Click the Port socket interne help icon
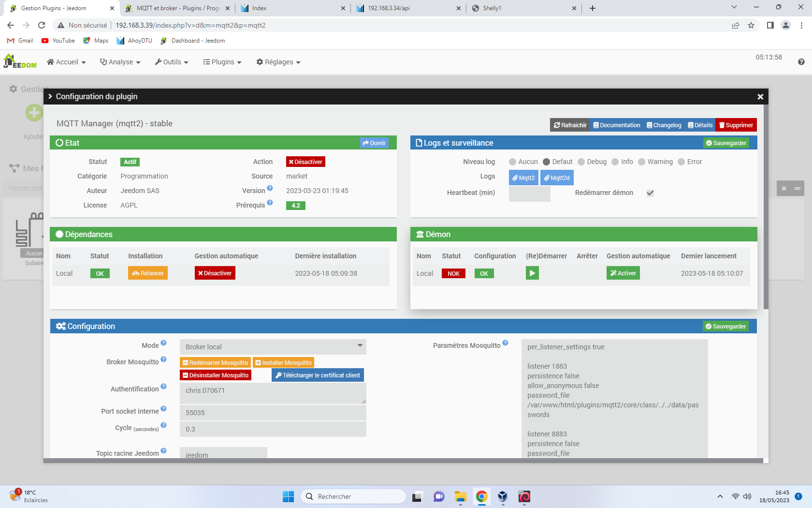Image resolution: width=812 pixels, height=508 pixels. pyautogui.click(x=163, y=409)
